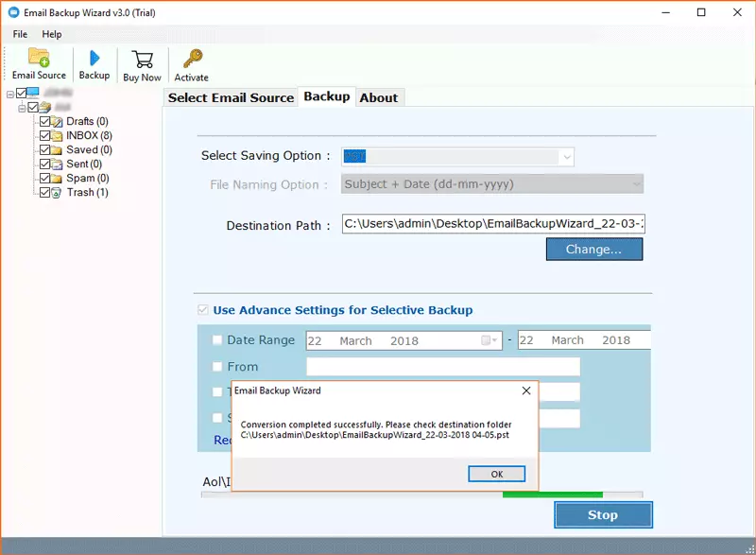Click the Spam folder icon

point(57,179)
